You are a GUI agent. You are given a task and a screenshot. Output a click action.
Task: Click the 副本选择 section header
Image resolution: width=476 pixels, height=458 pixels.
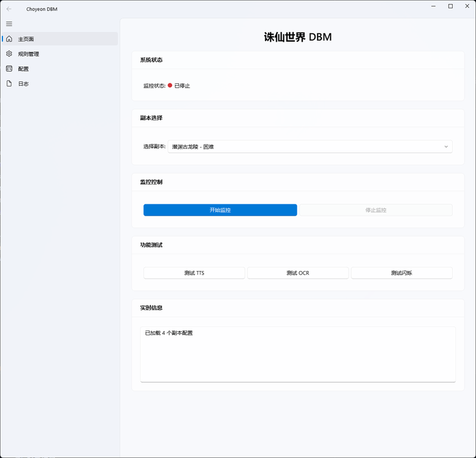(x=151, y=118)
